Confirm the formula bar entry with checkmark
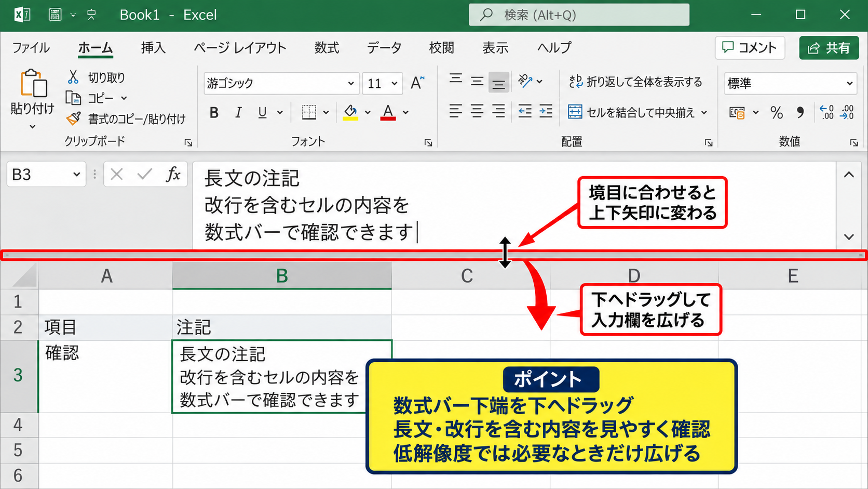 [x=145, y=175]
